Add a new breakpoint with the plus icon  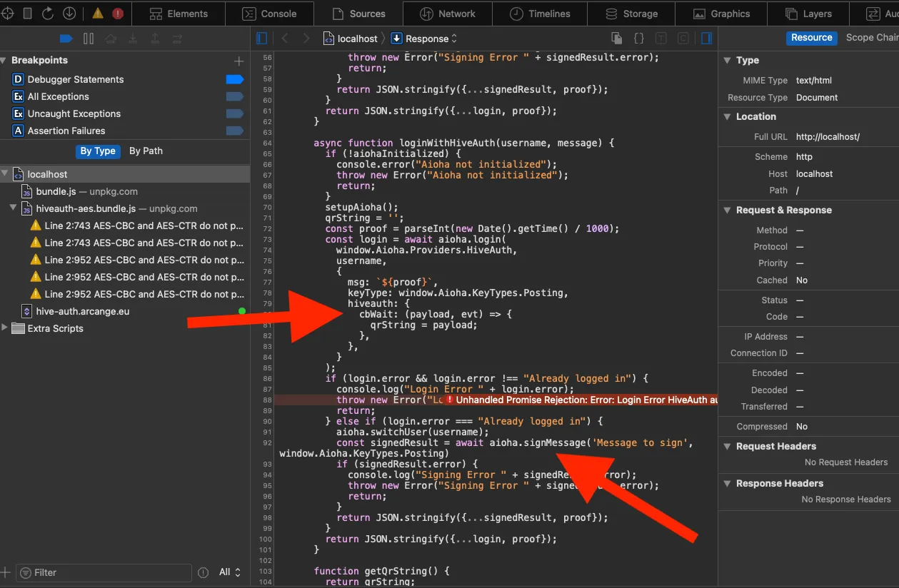tap(239, 61)
